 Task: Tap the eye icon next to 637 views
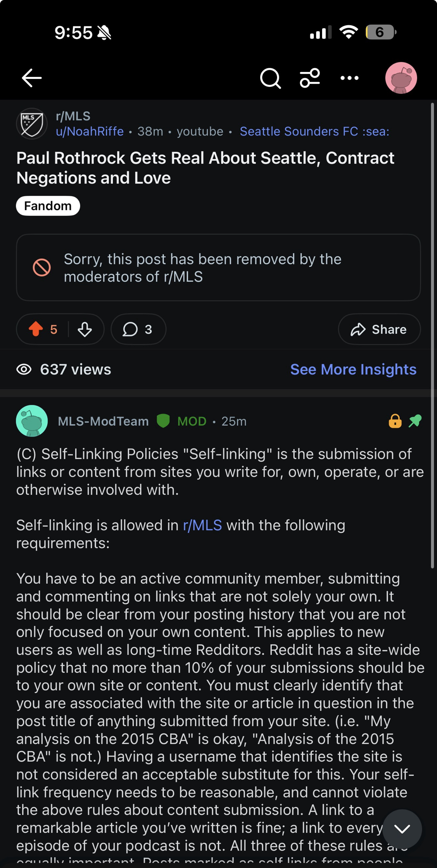coord(24,369)
